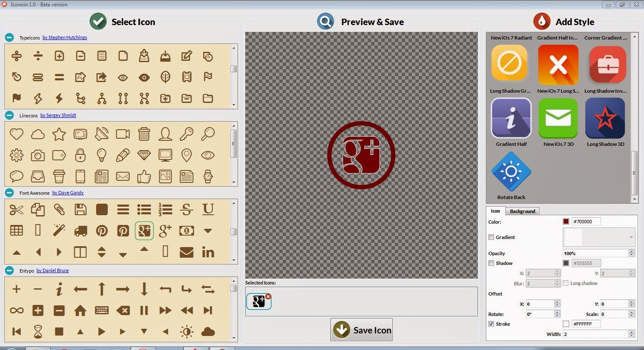Open the icon Color swatch picker
This screenshot has width=644, height=350.
point(566,222)
